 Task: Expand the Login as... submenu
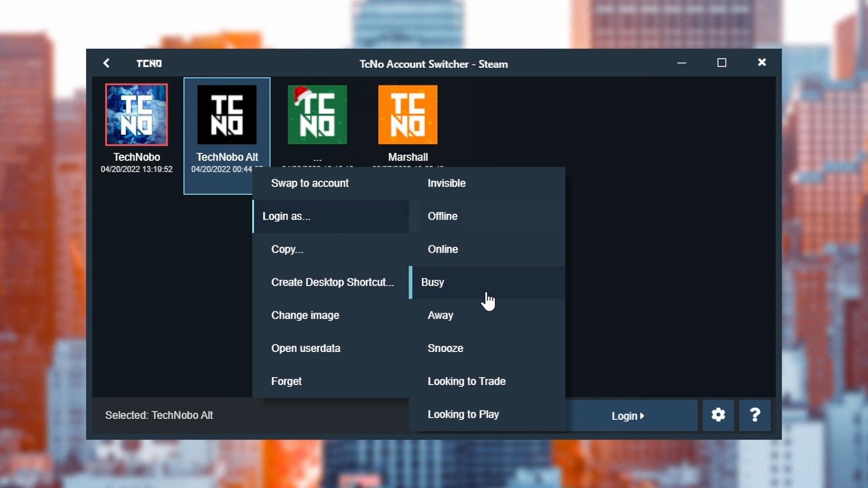tap(286, 216)
